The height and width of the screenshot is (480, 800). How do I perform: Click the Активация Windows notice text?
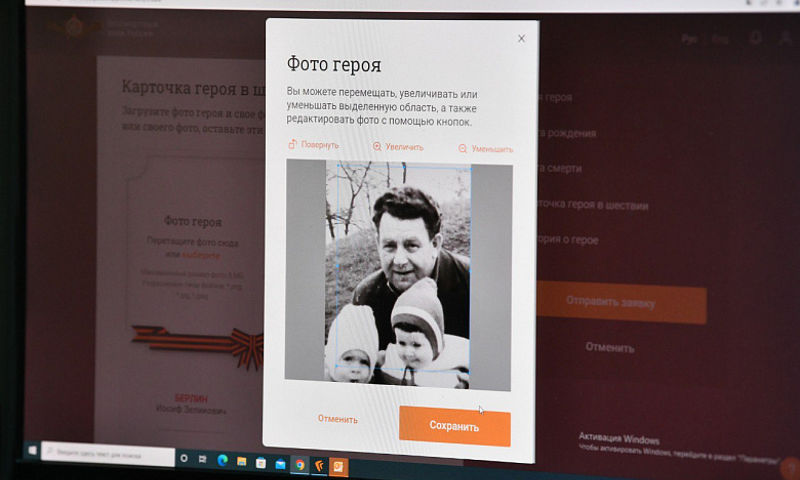[x=619, y=439]
